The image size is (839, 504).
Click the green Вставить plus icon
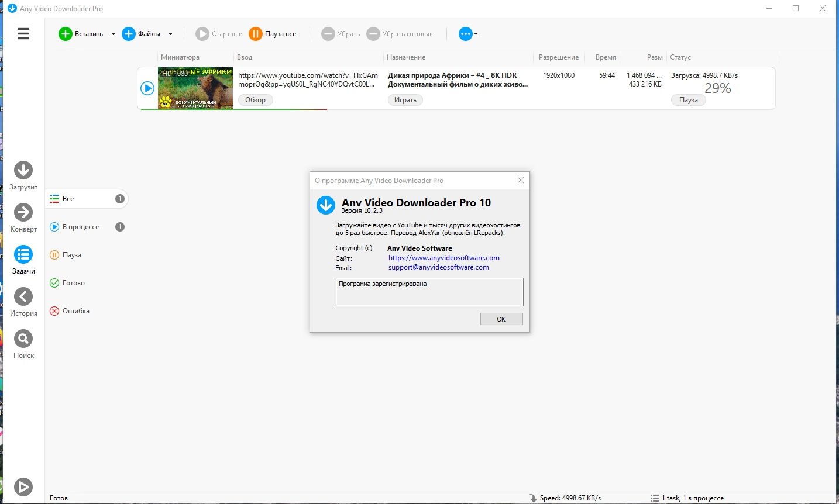point(66,34)
